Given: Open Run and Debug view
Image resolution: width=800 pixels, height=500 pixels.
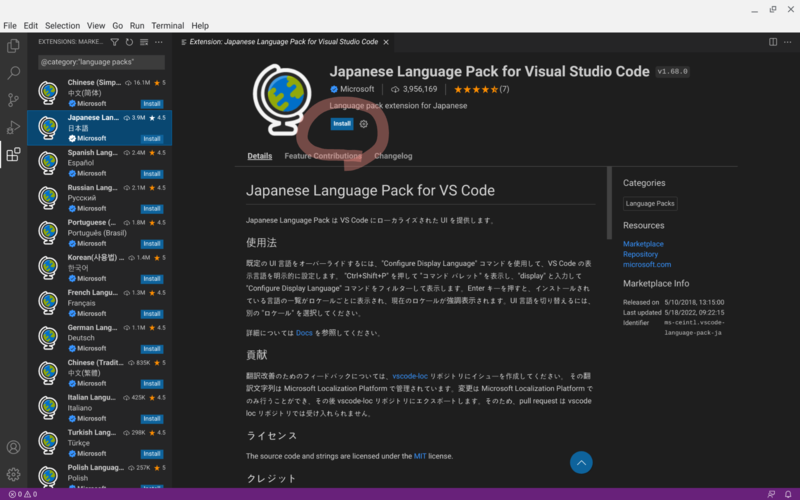Looking at the screenshot, I should point(13,127).
